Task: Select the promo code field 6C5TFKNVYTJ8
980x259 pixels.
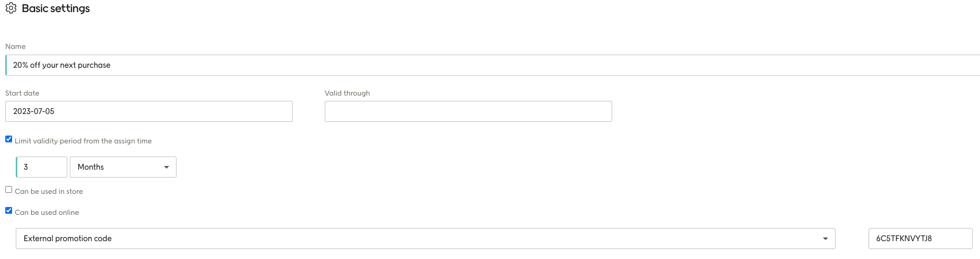Action: pos(920,239)
